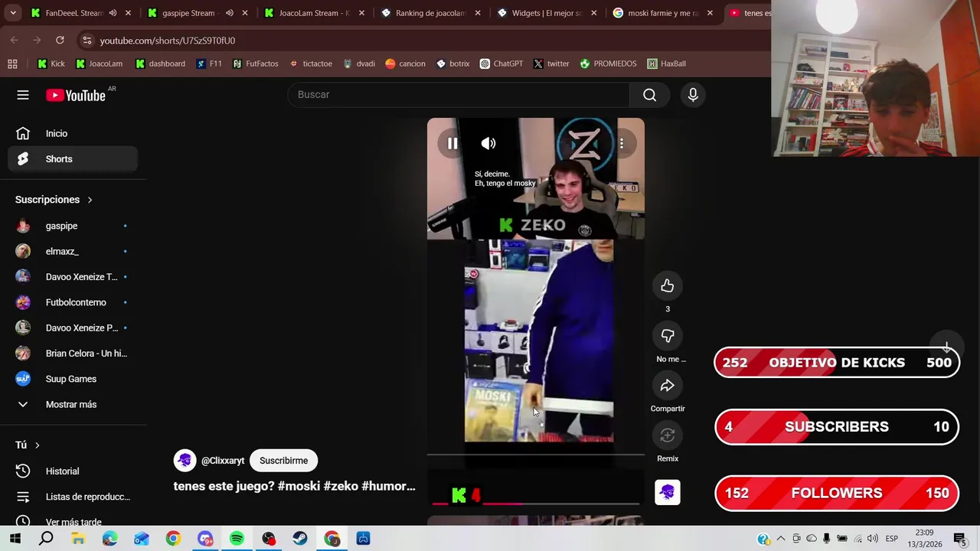
Task: Click the youtube.com address bar URL
Action: [x=168, y=41]
